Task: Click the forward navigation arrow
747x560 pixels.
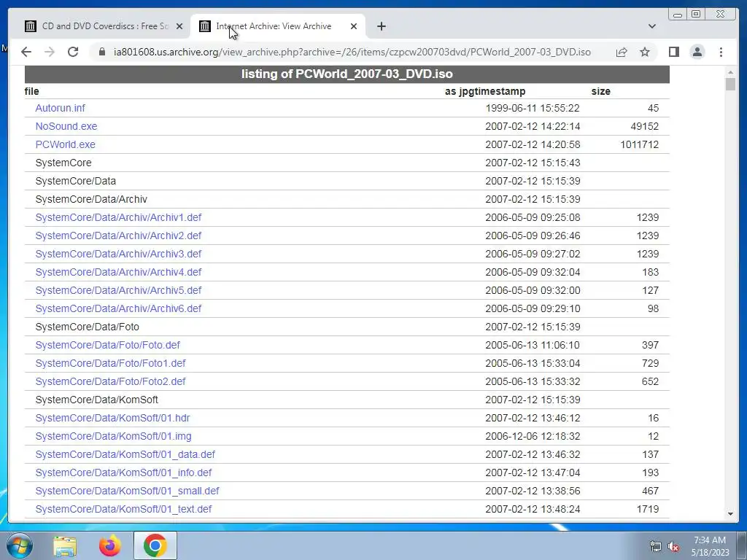Action: coord(50,52)
